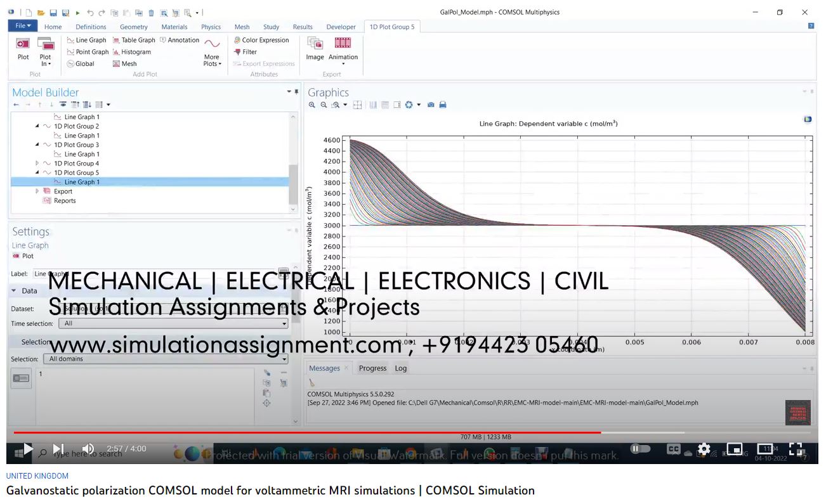Collapse the Data section in Settings
Screen dimensions: 826x504
click(15, 290)
